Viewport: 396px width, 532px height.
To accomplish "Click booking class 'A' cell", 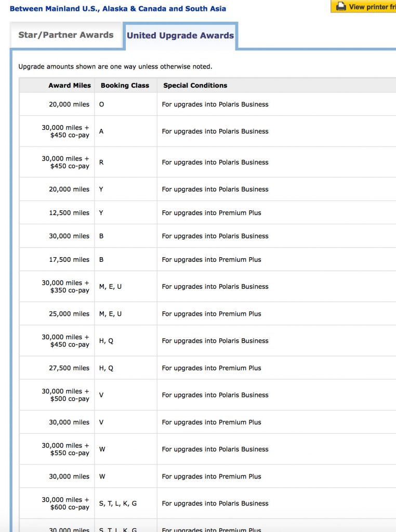I will [101, 131].
